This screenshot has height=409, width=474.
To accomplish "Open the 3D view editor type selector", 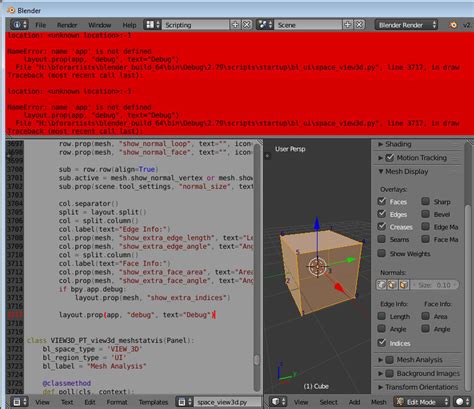I will click(x=278, y=402).
